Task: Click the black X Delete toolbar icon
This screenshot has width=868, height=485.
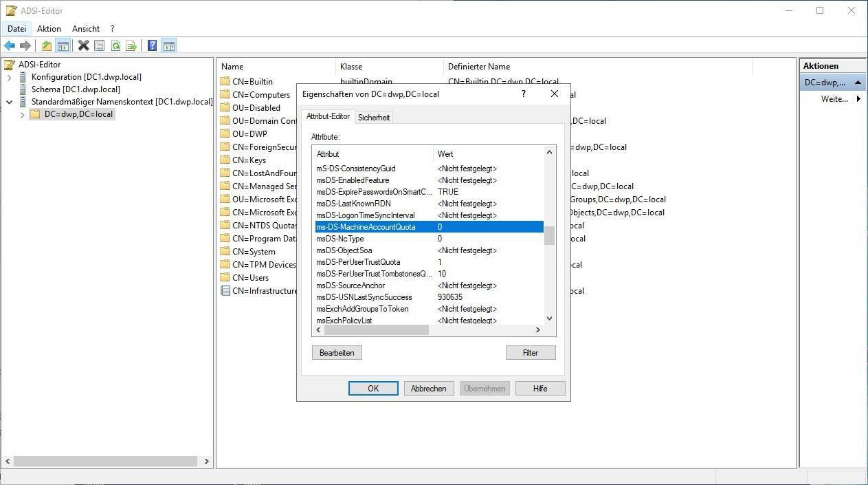Action: point(84,46)
